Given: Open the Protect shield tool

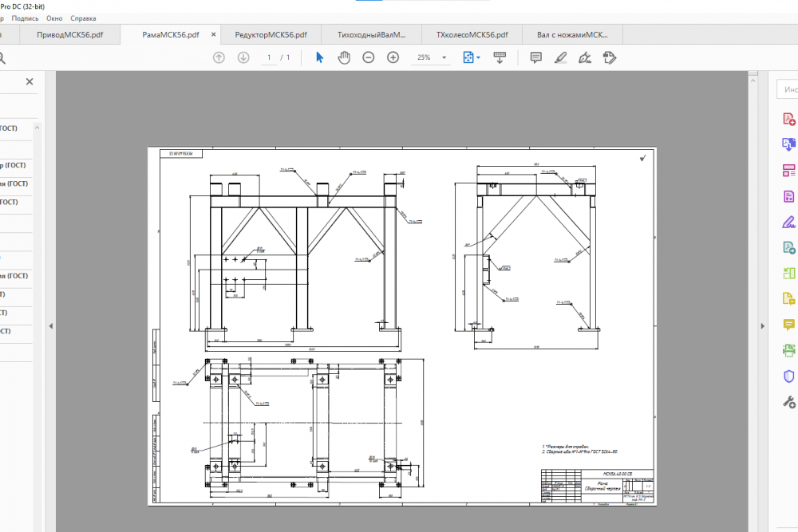Looking at the screenshot, I should [788, 376].
